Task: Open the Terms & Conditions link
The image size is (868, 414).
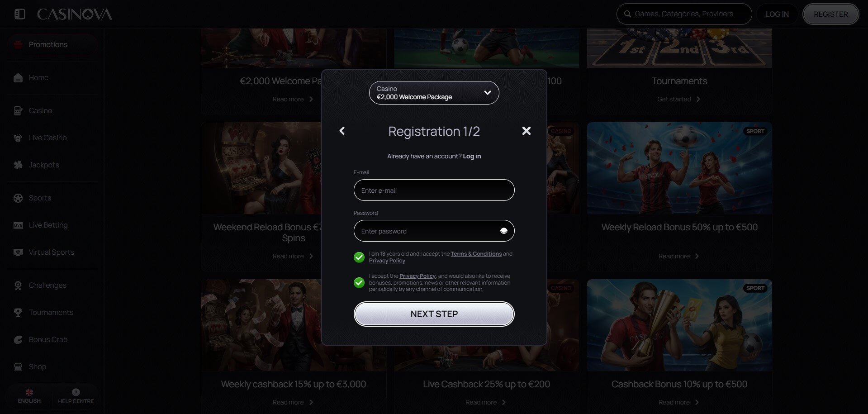Action: click(x=476, y=254)
